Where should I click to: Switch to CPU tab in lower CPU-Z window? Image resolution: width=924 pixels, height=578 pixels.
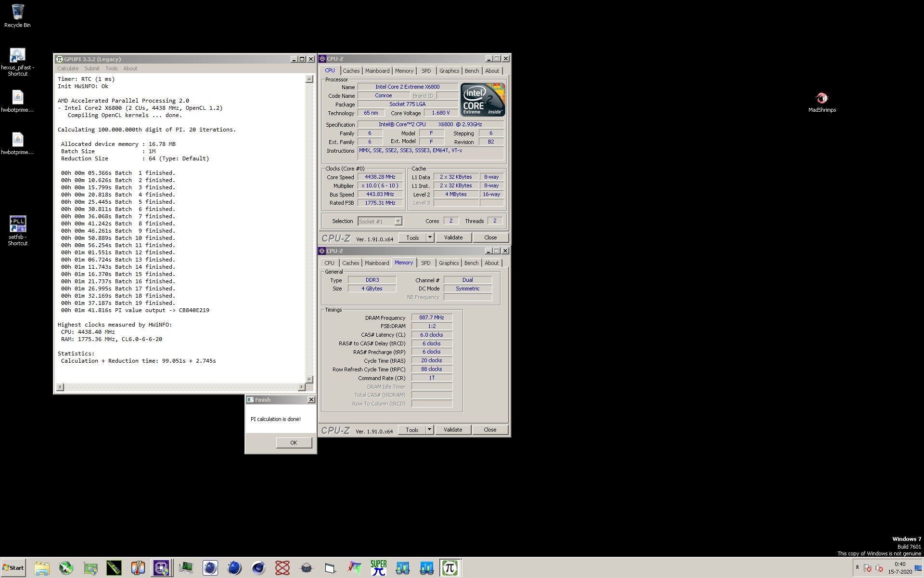coord(329,263)
